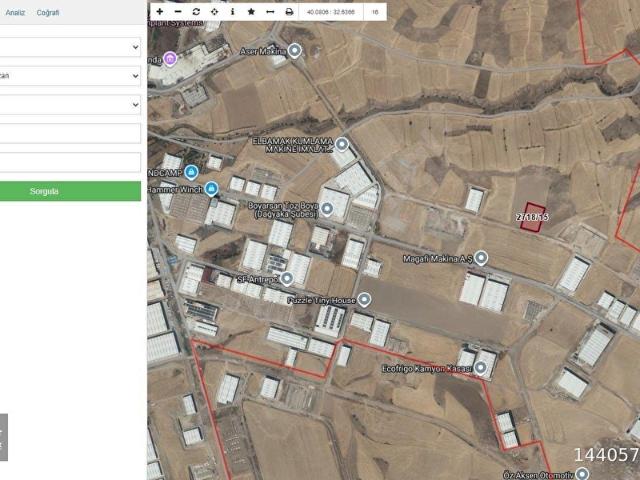Click the NDCAMP blue pin
Viewport: 640px width, 480px height.
pyautogui.click(x=191, y=172)
